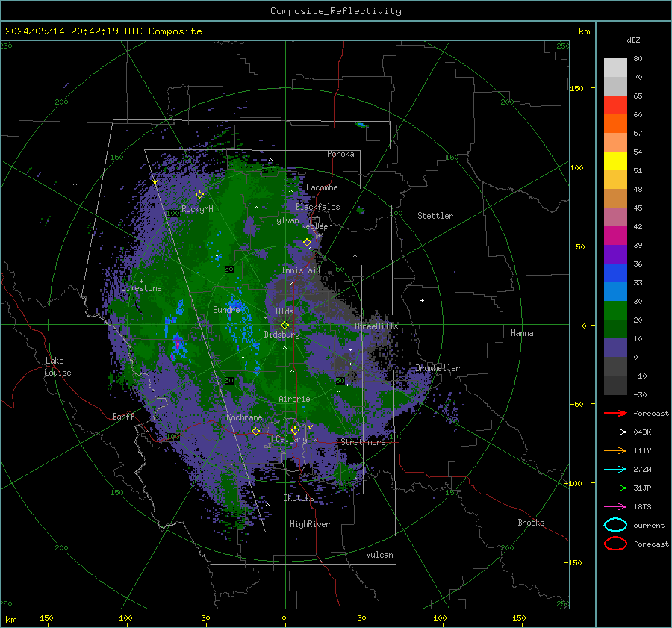672x628 pixels.
Task: Click the Brooks label
Action: pyautogui.click(x=531, y=523)
